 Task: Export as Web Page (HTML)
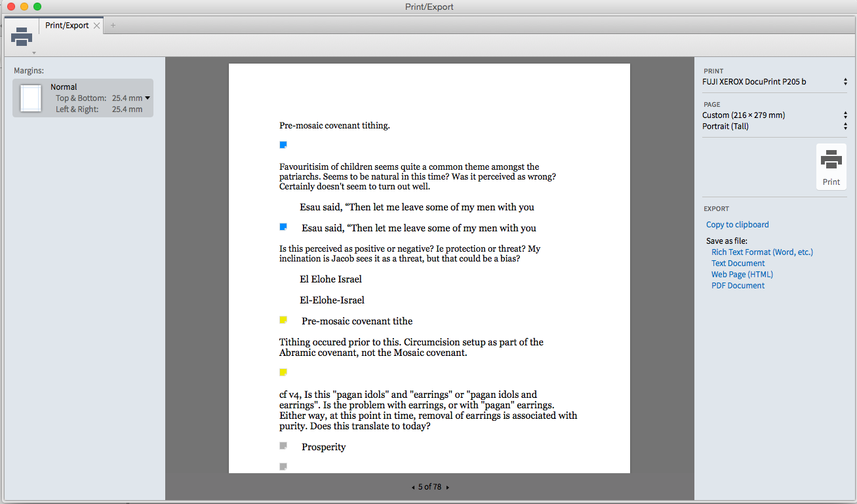(x=742, y=274)
